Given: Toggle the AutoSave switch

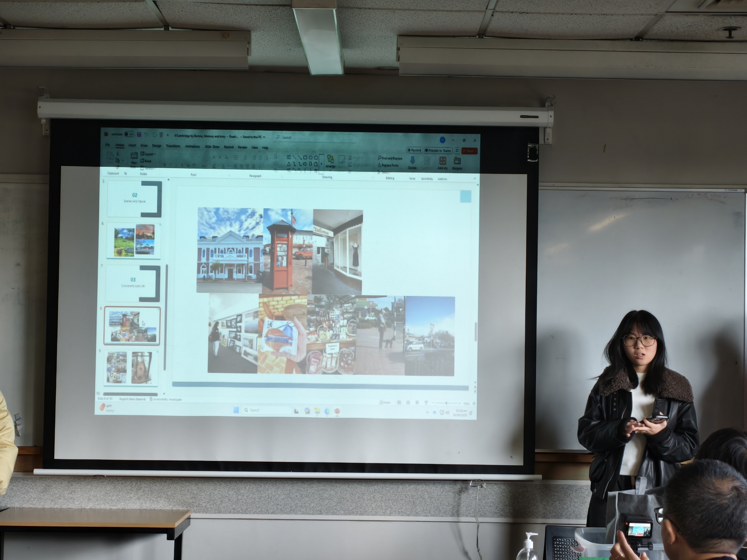Looking at the screenshot, I should [x=129, y=134].
